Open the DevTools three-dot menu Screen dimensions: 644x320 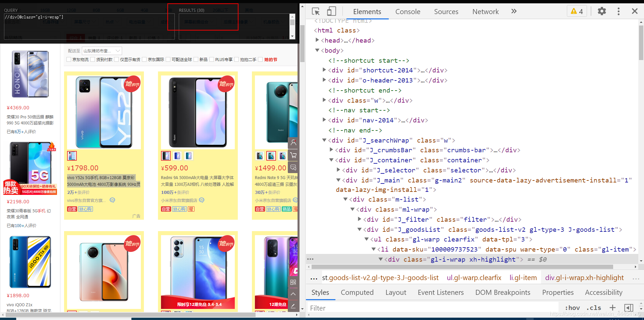click(x=619, y=11)
